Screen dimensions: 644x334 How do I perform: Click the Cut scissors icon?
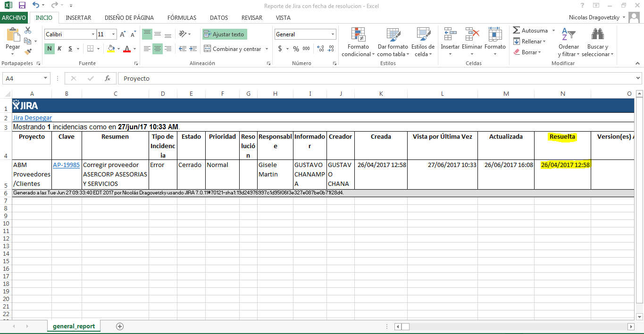pos(28,30)
